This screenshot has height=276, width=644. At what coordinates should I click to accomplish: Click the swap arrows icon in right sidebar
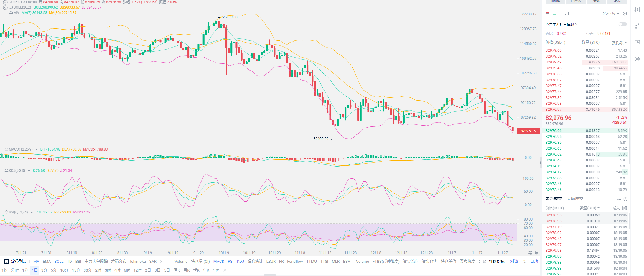click(x=637, y=59)
